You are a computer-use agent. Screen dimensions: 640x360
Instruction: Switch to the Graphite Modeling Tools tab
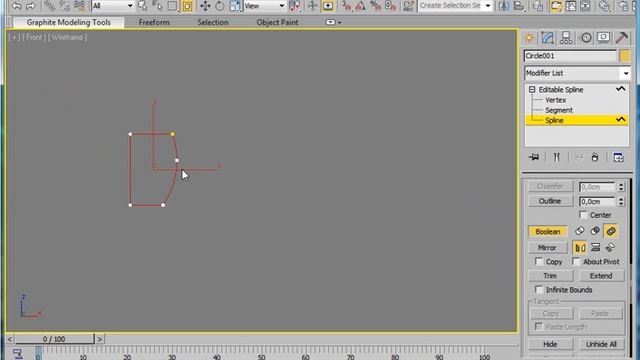pos(69,22)
